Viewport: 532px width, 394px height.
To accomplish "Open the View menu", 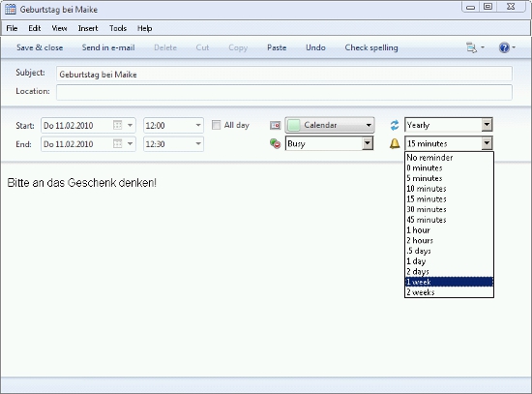I will point(59,28).
